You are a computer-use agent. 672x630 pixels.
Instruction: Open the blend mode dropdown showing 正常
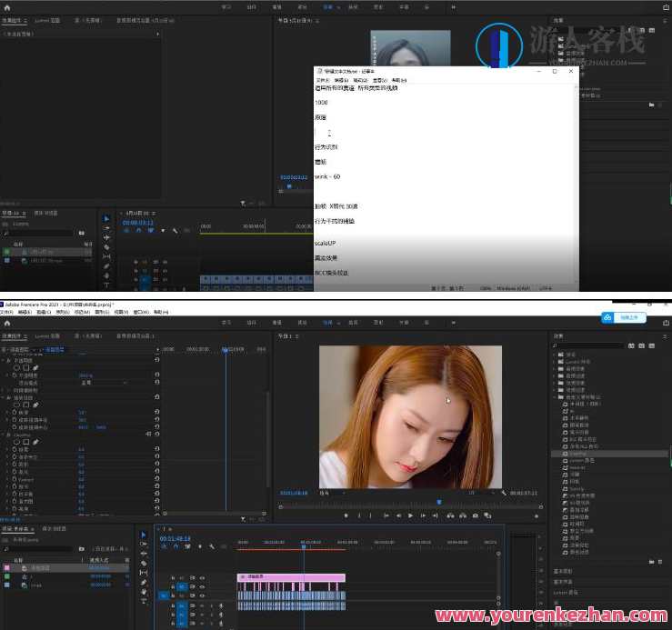(100, 383)
